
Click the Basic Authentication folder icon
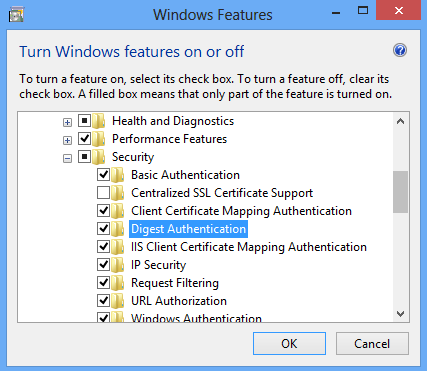(x=117, y=175)
